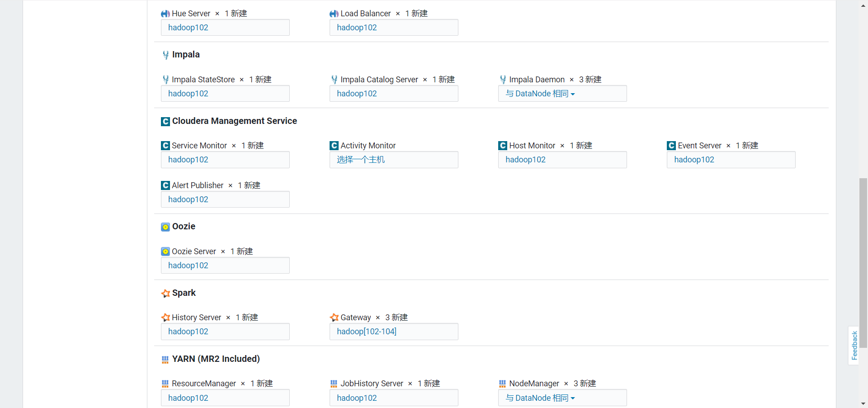Click the vertical page scrollbar thumb
The height and width of the screenshot is (408, 868).
coord(863,263)
